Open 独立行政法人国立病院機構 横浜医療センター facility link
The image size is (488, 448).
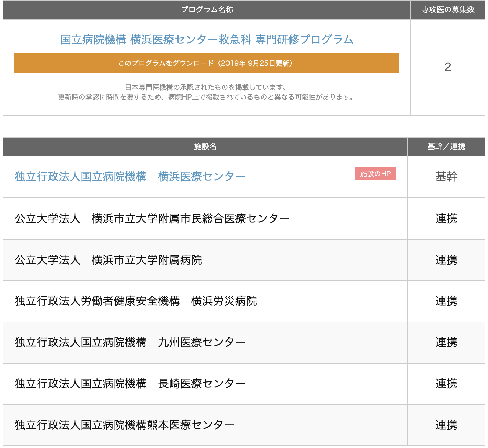coord(130,176)
